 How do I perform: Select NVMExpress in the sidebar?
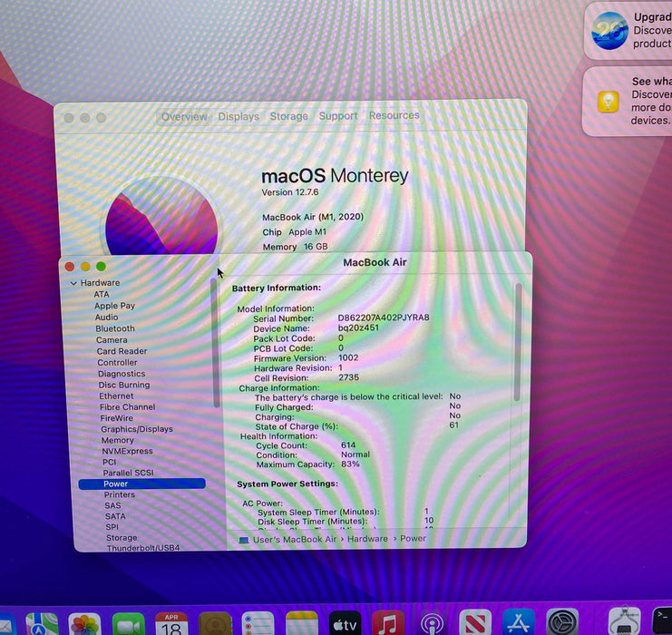(127, 451)
